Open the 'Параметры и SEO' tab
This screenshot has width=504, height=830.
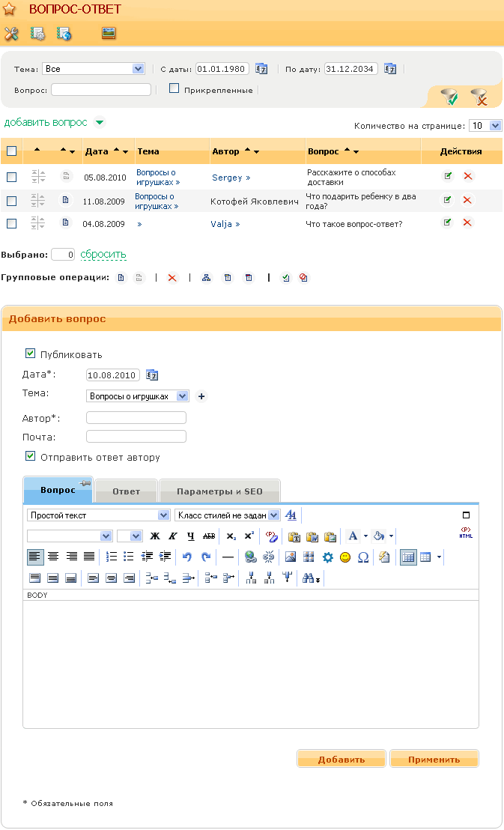click(x=219, y=491)
